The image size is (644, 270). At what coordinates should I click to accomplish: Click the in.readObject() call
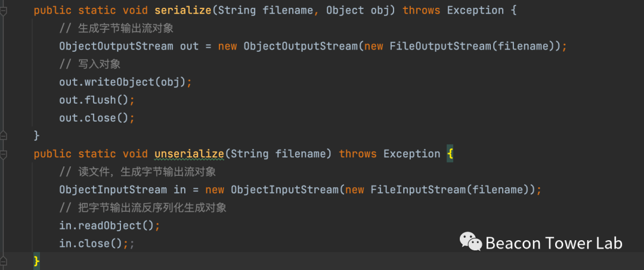[x=110, y=225]
